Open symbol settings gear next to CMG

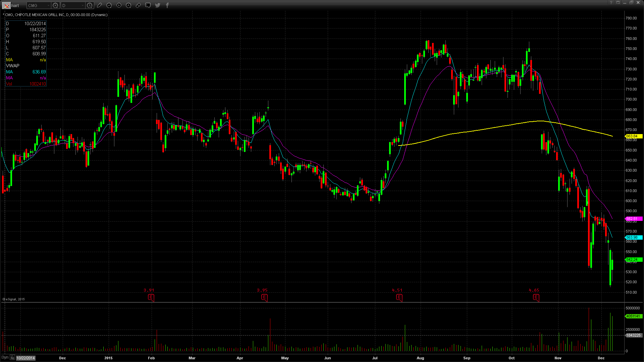pos(56,5)
